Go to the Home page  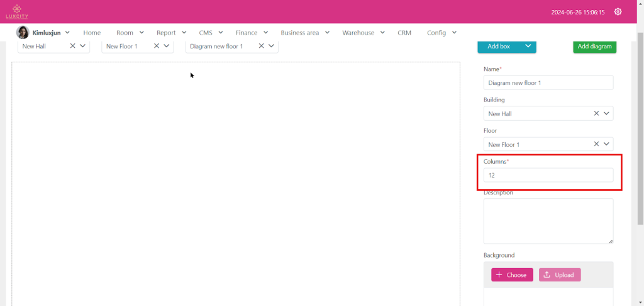92,33
